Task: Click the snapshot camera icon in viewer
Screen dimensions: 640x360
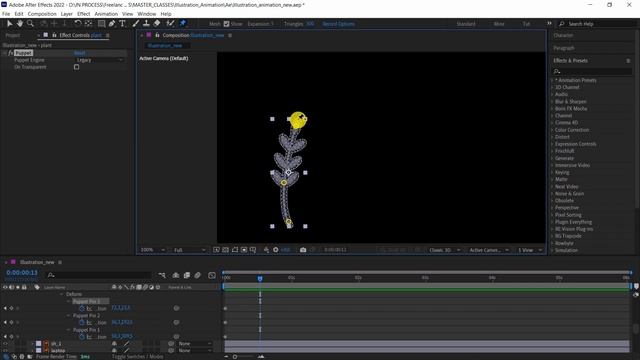Action: 303,250
